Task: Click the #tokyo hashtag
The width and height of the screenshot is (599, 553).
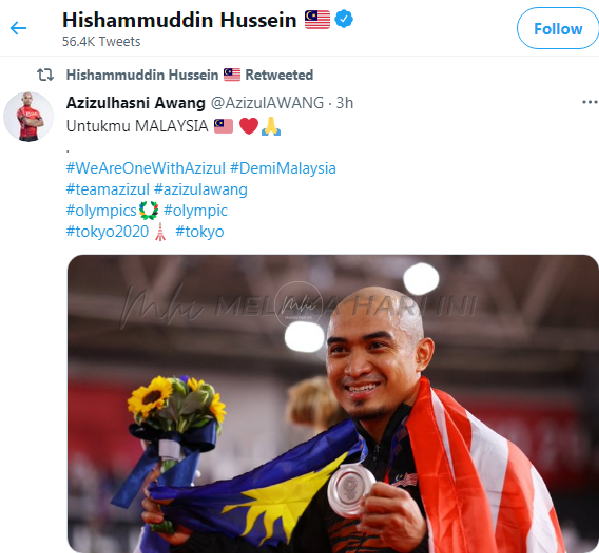Action: (199, 232)
